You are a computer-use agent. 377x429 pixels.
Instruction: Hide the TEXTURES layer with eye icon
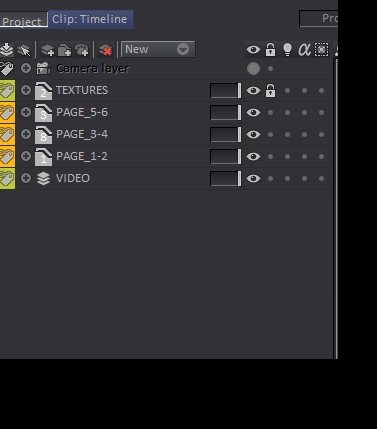[x=253, y=91]
